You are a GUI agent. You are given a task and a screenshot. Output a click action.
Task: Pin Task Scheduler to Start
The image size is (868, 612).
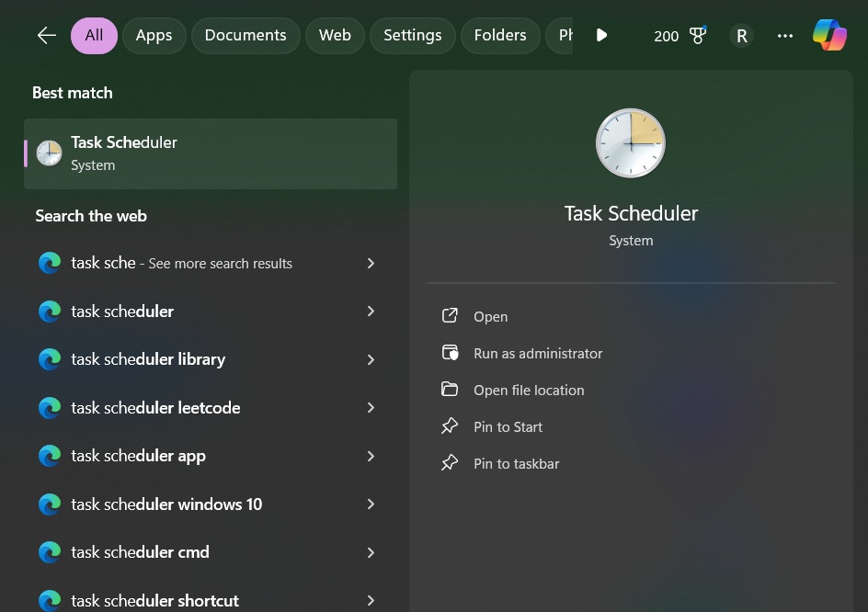pos(508,426)
